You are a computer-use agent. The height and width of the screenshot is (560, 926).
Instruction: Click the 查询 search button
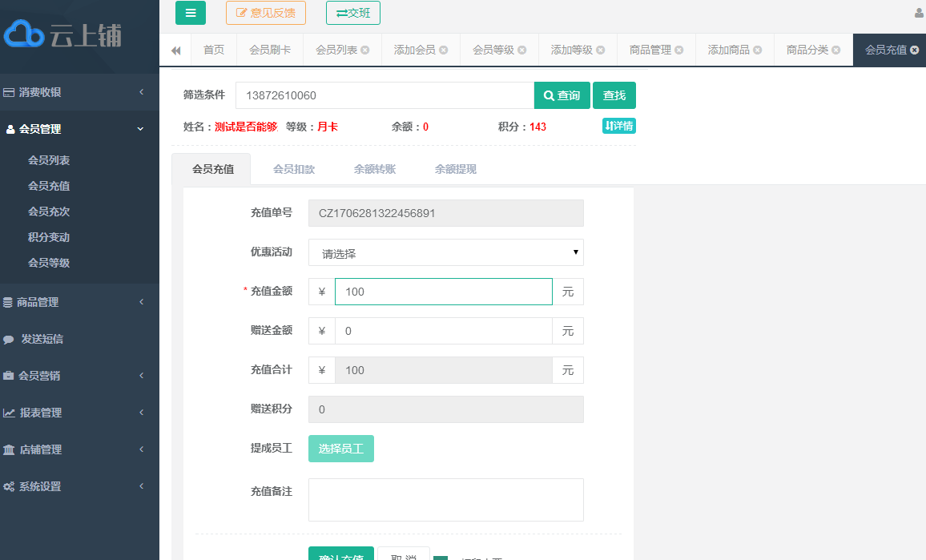tap(562, 95)
